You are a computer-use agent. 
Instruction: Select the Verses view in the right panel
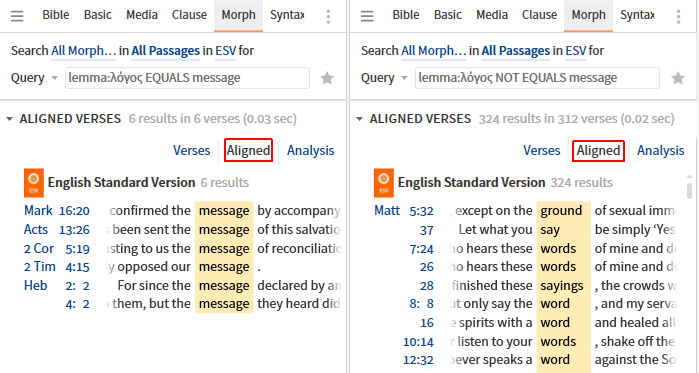pos(541,151)
